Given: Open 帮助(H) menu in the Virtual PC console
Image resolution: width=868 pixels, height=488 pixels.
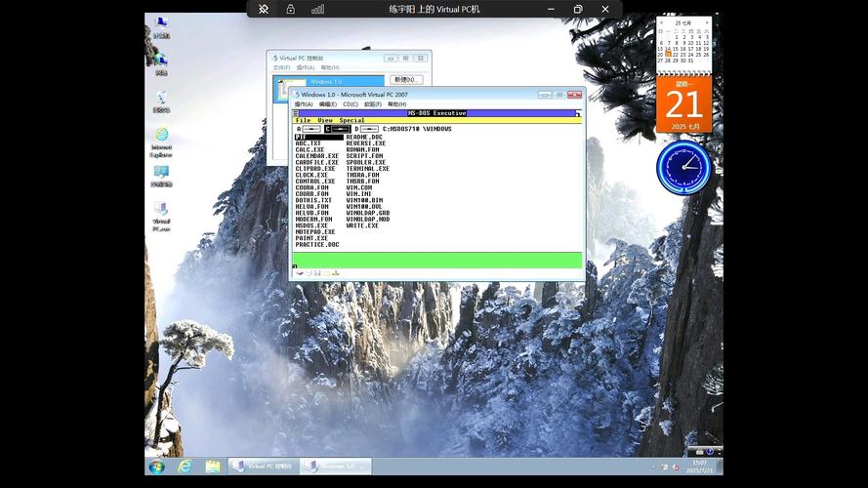Looking at the screenshot, I should [x=330, y=67].
